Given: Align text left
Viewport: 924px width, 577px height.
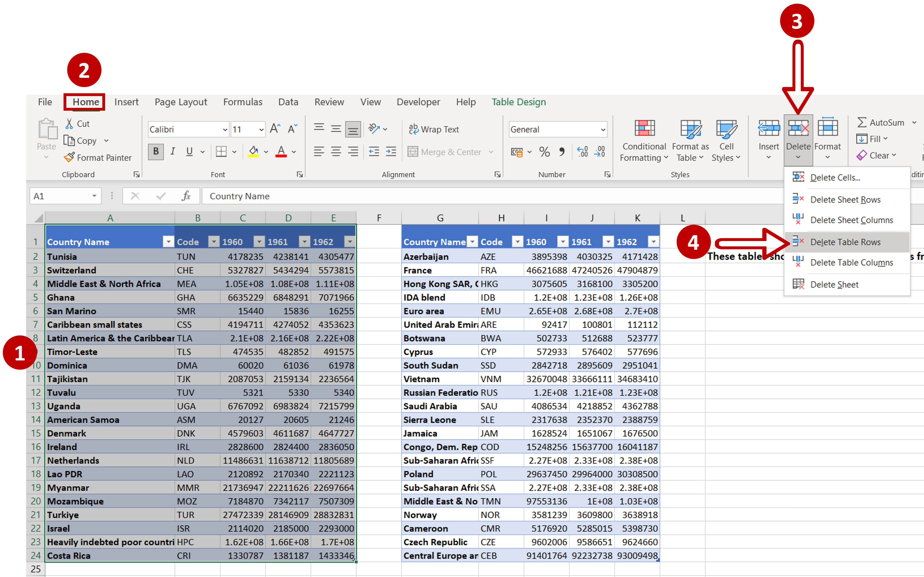Looking at the screenshot, I should [319, 151].
